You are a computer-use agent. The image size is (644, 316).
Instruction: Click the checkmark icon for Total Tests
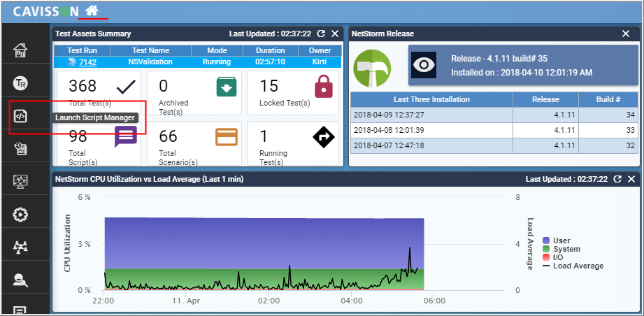pos(126,87)
